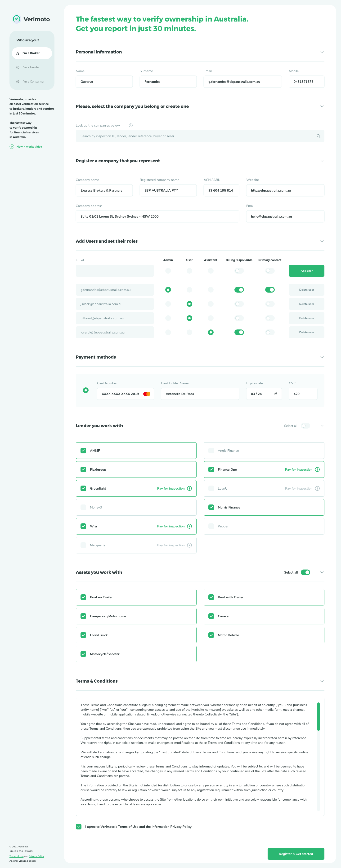Check the Angle Finance checkbox
The image size is (341, 868).
[211, 451]
